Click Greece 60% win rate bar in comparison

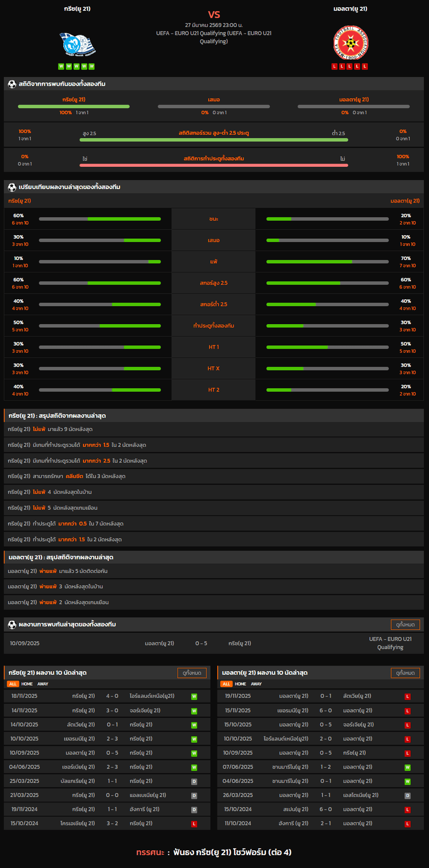click(99, 219)
